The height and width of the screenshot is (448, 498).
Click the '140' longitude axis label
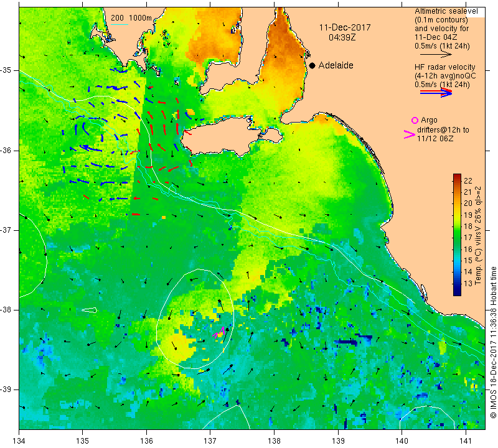(x=402, y=441)
